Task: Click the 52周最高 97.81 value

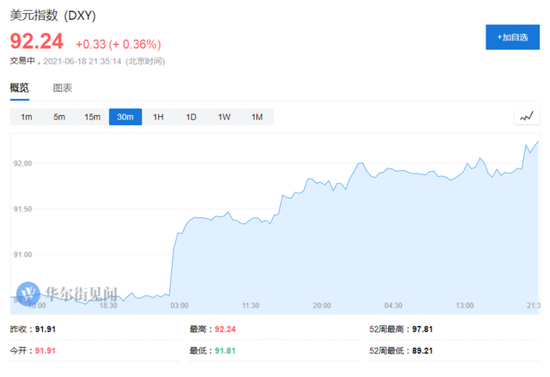Action: click(x=422, y=329)
